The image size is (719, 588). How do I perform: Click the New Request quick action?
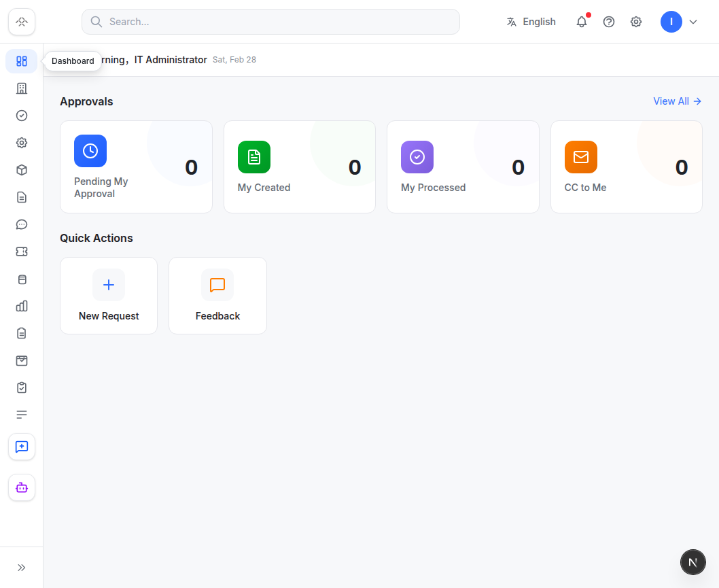click(x=109, y=296)
